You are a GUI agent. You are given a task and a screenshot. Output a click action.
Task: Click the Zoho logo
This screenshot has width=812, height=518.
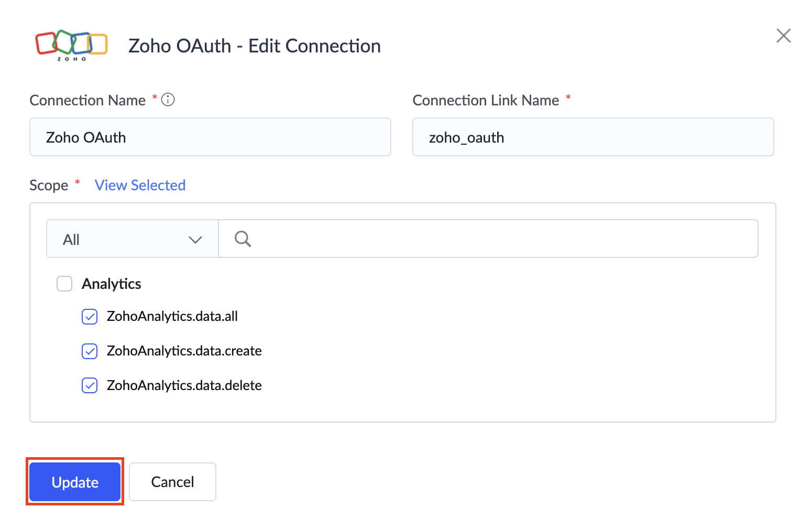point(71,45)
